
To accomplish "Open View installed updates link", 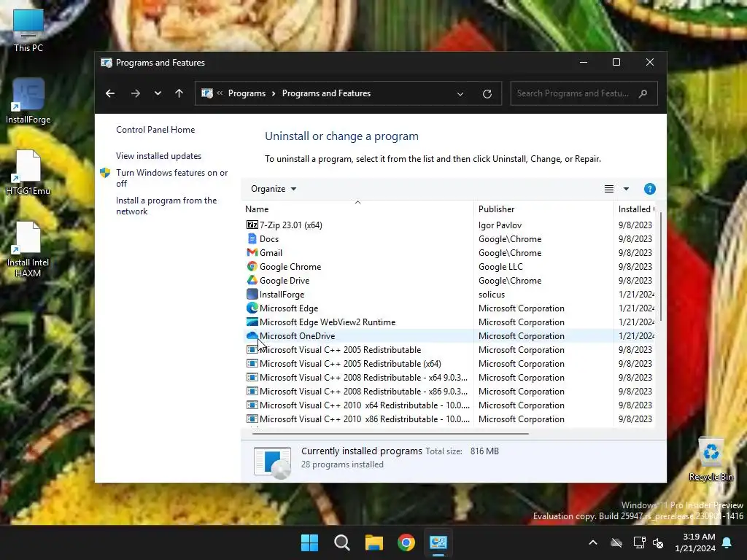I will pyautogui.click(x=158, y=156).
